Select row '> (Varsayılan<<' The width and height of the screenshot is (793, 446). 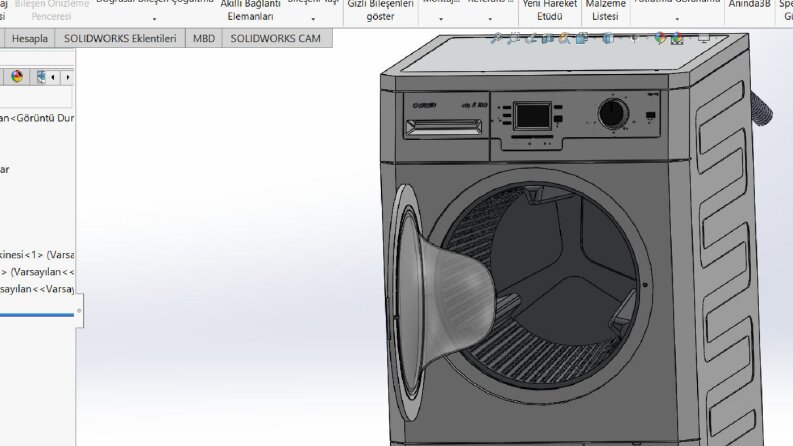(x=37, y=272)
